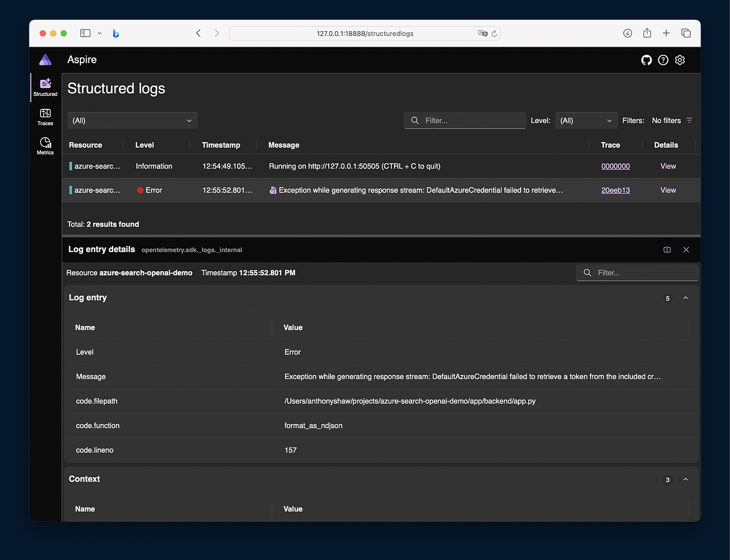
Task: View details of the Information log entry
Action: 668,166
